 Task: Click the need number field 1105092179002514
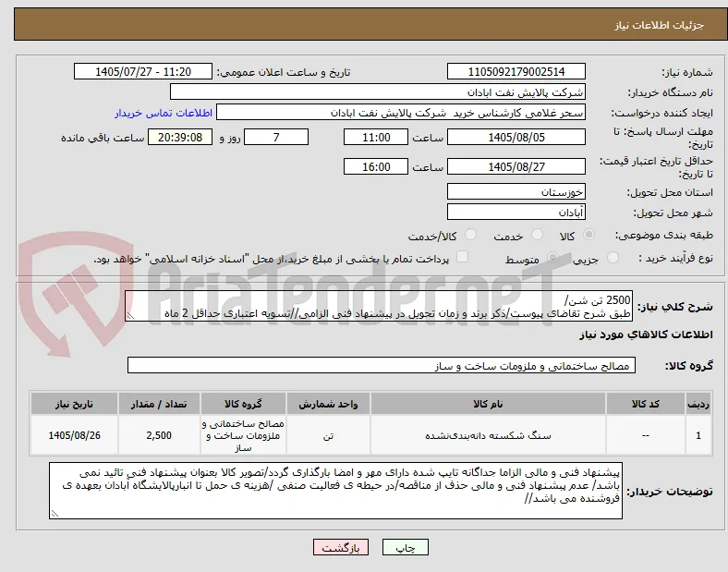[516, 71]
